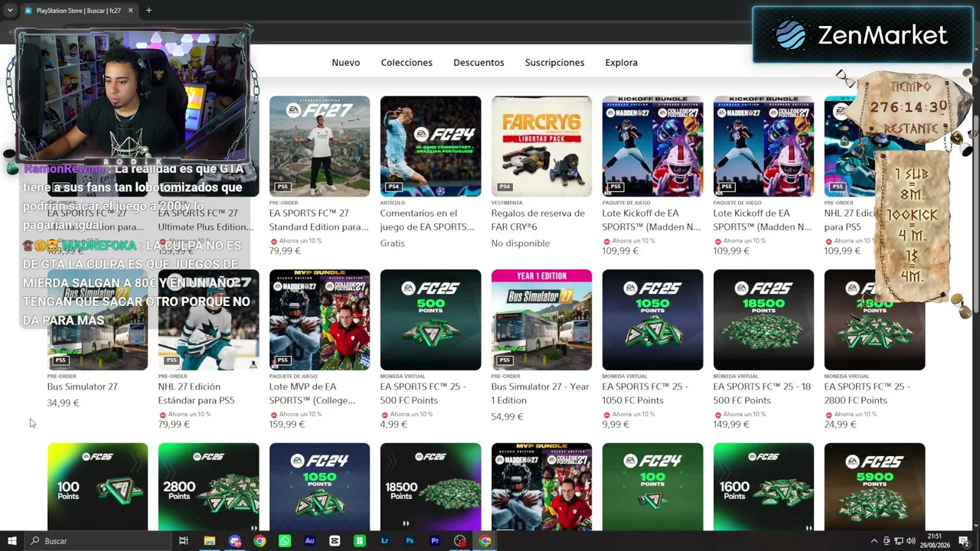
Task: Open the first Chrome icon beside Discord
Action: 260,541
